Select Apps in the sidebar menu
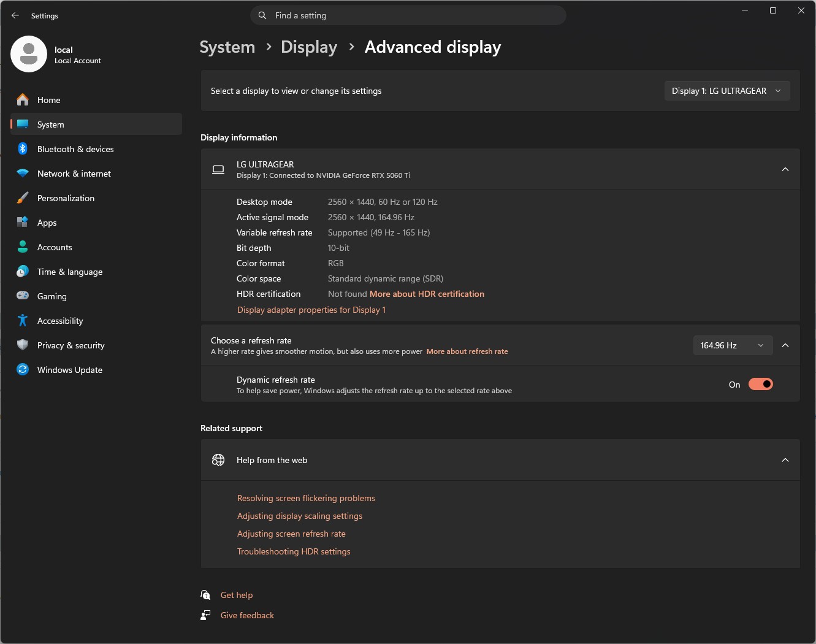 [47, 223]
